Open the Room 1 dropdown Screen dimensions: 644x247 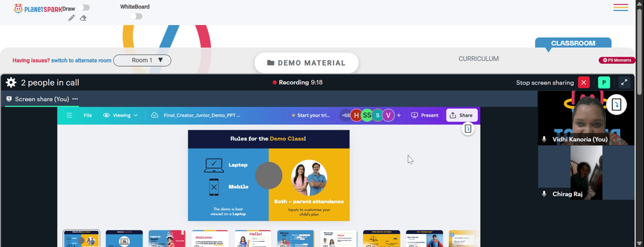142,61
